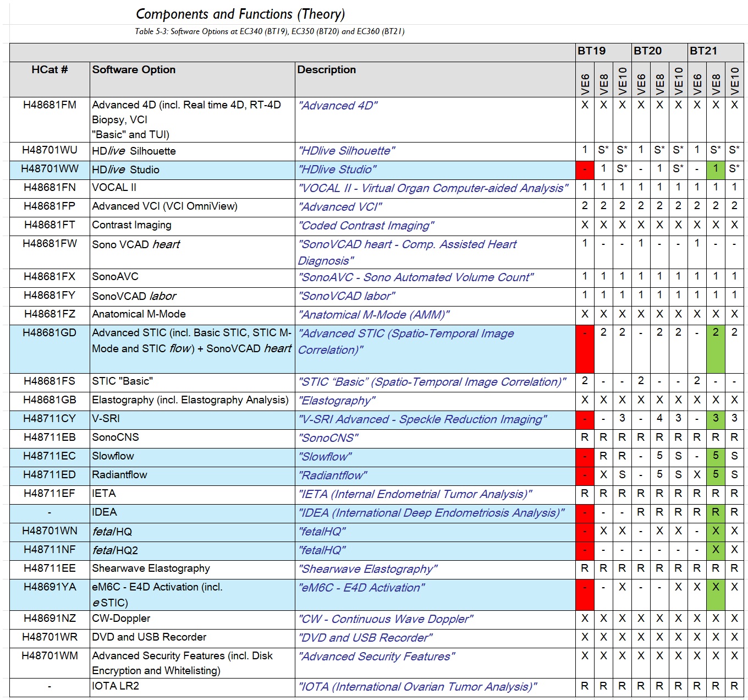Select catalog number H48681FP
Viewport: 748px width, 700px height.
click(x=50, y=206)
